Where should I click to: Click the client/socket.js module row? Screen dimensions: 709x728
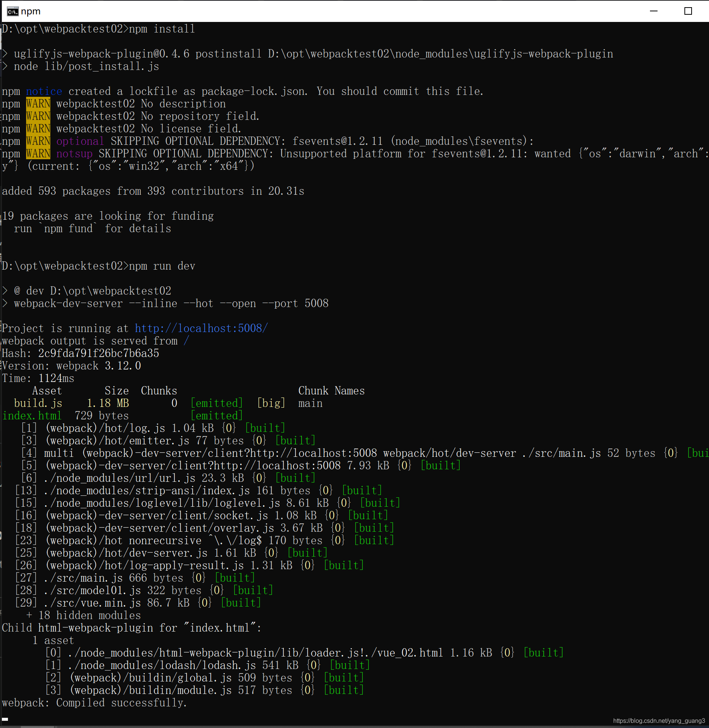pyautogui.click(x=201, y=515)
